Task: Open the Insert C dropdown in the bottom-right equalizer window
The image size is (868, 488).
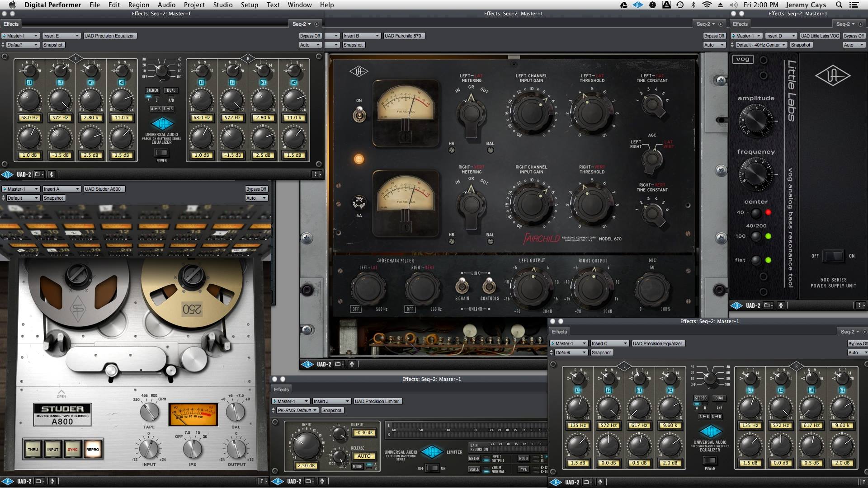Action: tap(609, 343)
